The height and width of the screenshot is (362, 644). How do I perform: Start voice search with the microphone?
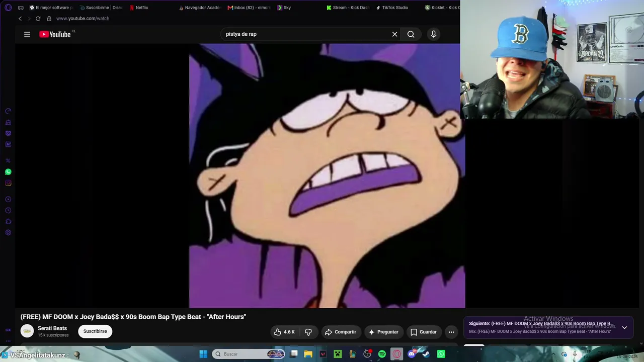[x=434, y=34]
